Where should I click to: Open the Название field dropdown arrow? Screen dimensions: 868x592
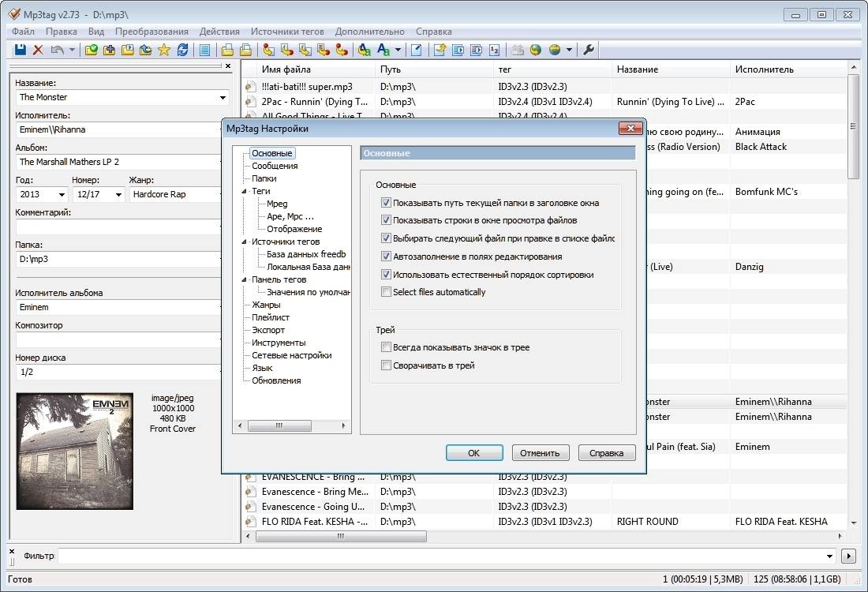pyautogui.click(x=223, y=97)
